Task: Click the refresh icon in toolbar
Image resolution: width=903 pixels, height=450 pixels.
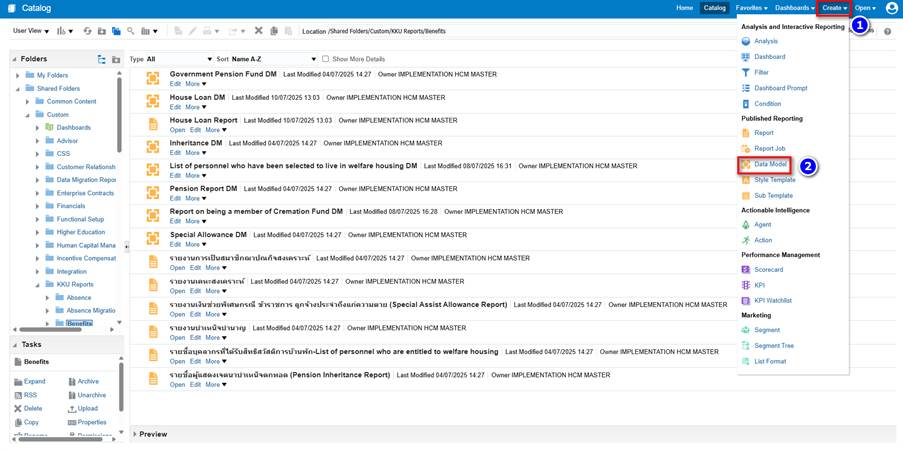Action: (87, 32)
